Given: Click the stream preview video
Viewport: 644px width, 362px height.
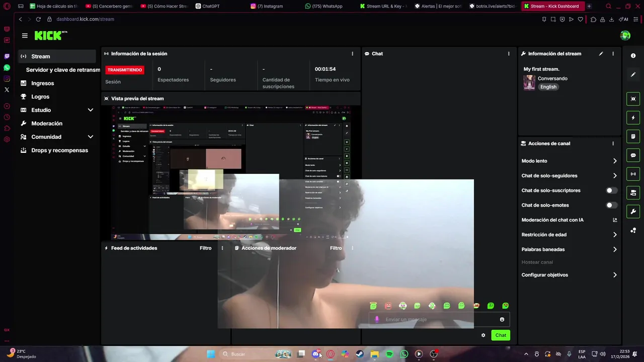Looking at the screenshot, I should click(231, 173).
